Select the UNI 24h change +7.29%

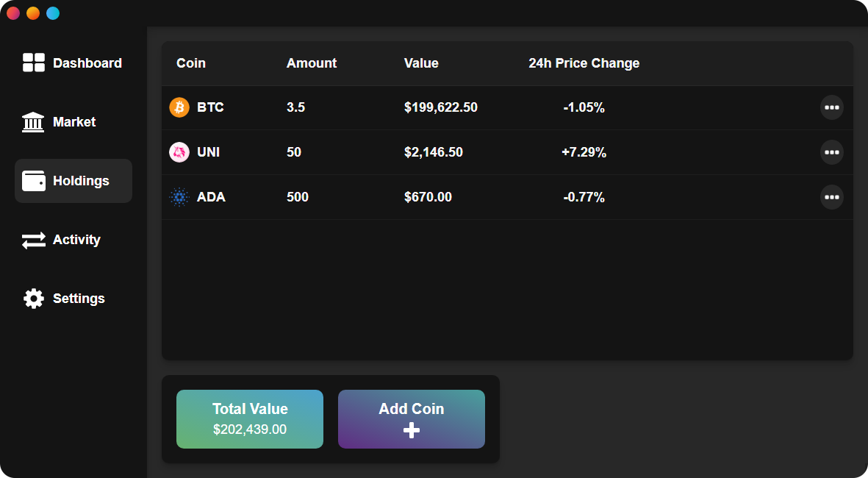pyautogui.click(x=584, y=152)
